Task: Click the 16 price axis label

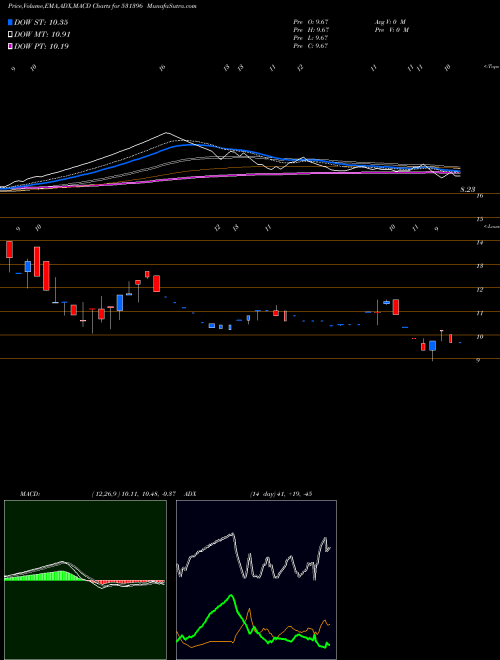Action: [x=479, y=196]
